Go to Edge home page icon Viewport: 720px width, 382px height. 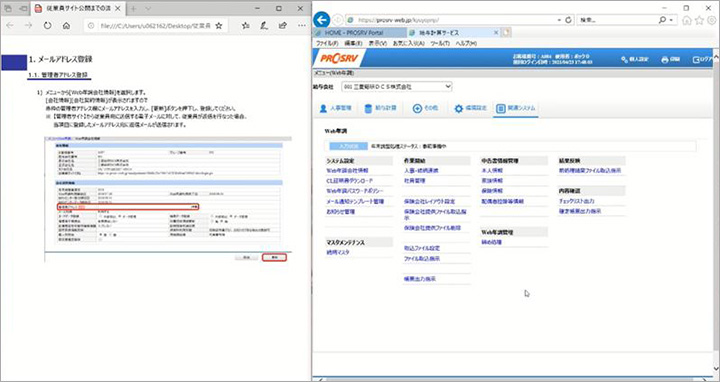pyautogui.click(x=67, y=26)
